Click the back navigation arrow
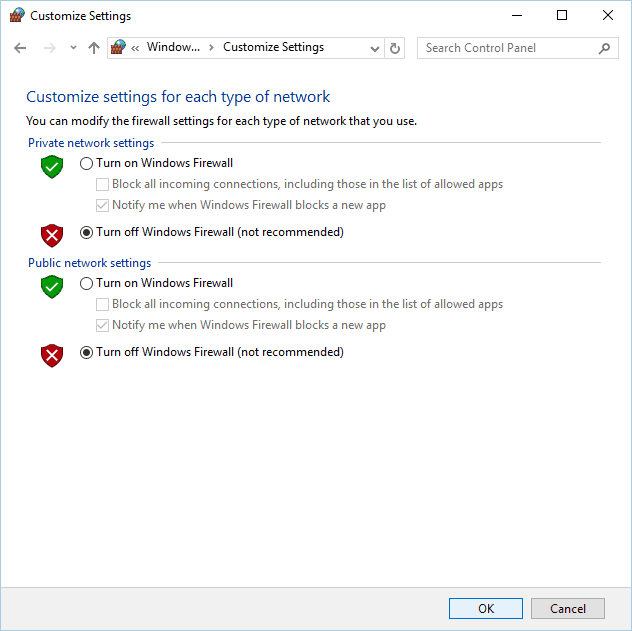This screenshot has height=631, width=632. coord(20,48)
